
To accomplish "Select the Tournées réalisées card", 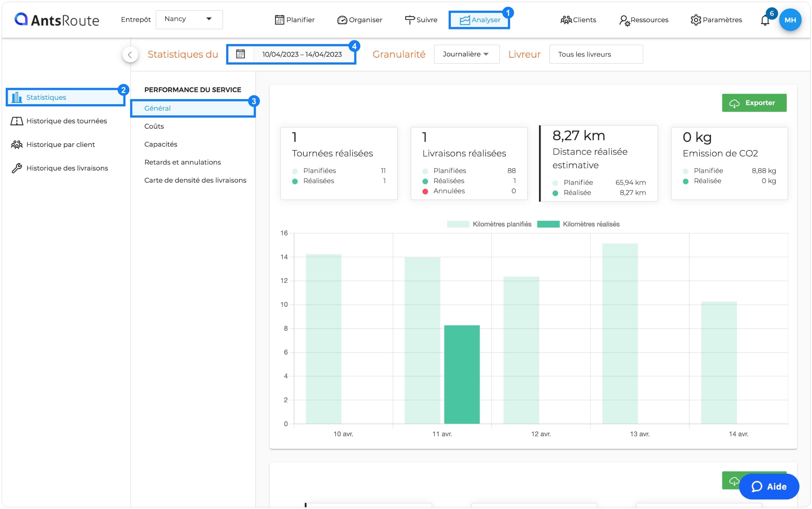I will coord(338,163).
